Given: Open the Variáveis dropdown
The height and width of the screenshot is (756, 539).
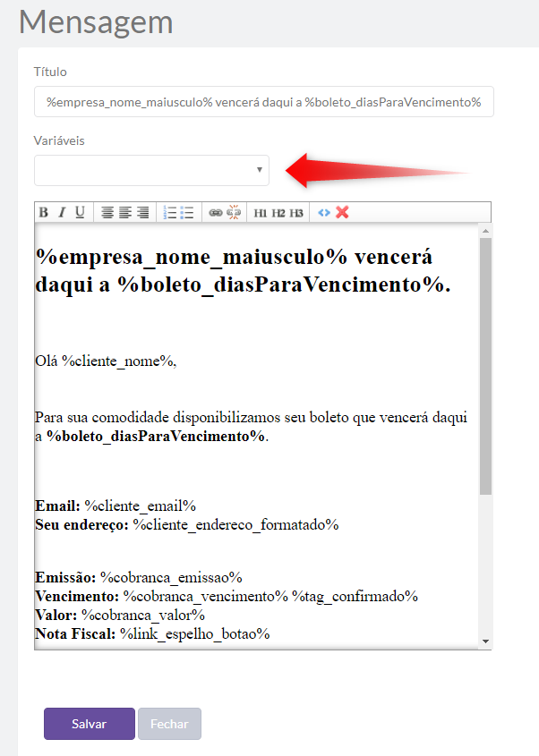Looking at the screenshot, I should pos(151,170).
